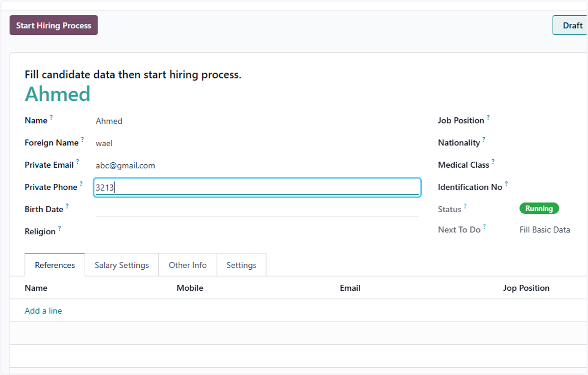
Task: Open help tooltip next to Private Phone
Action: click(x=81, y=184)
